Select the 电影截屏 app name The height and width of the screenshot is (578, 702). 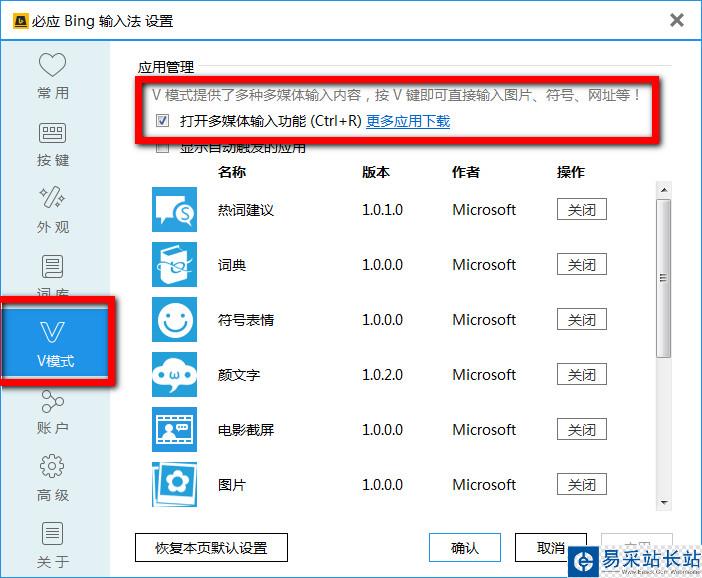pos(245,429)
